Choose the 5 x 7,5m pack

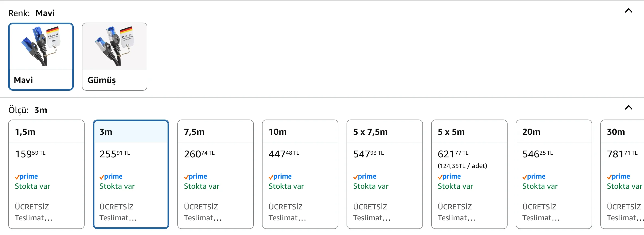tap(385, 132)
